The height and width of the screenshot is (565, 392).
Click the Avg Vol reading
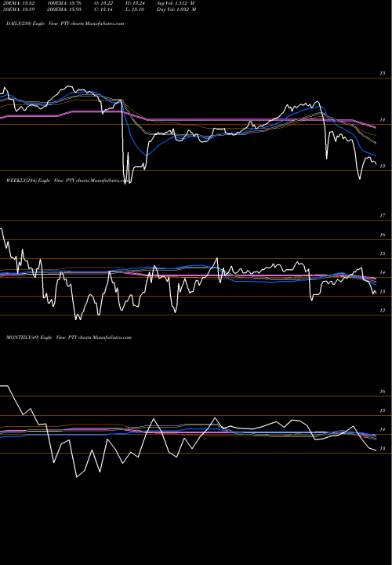click(x=176, y=2)
